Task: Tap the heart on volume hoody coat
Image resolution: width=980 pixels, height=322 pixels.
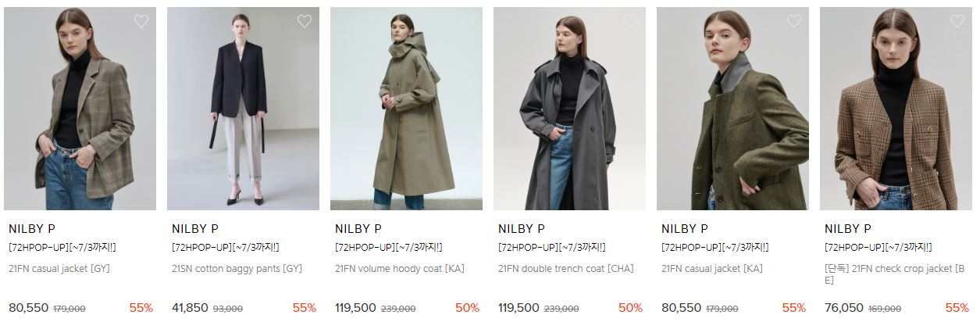Action: [468, 22]
